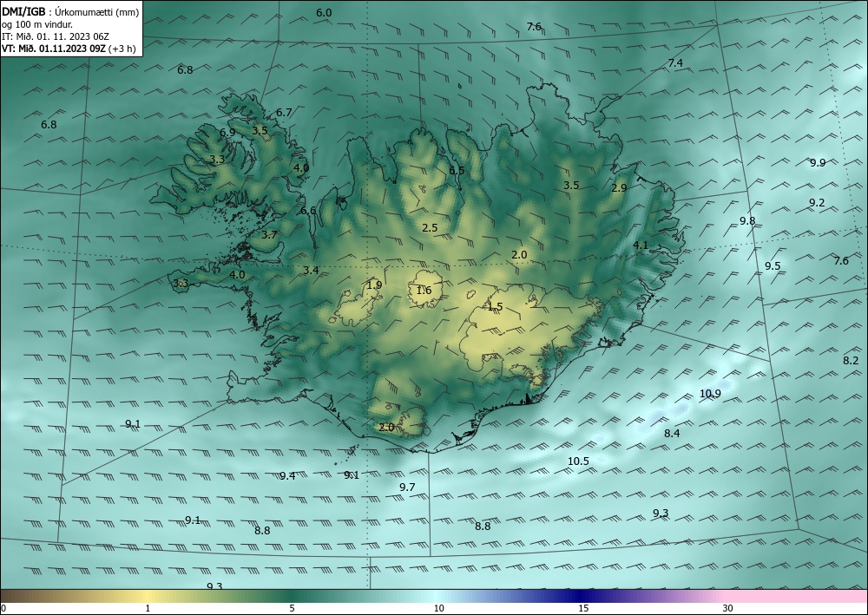Click the "0" label on the color scale
The height and width of the screenshot is (615, 868).
coord(3,608)
